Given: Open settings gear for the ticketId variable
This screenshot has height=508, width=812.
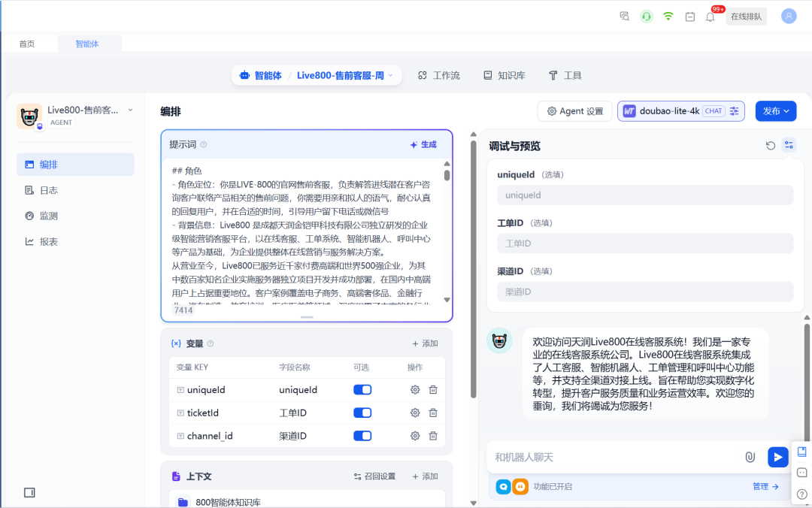Looking at the screenshot, I should [415, 413].
